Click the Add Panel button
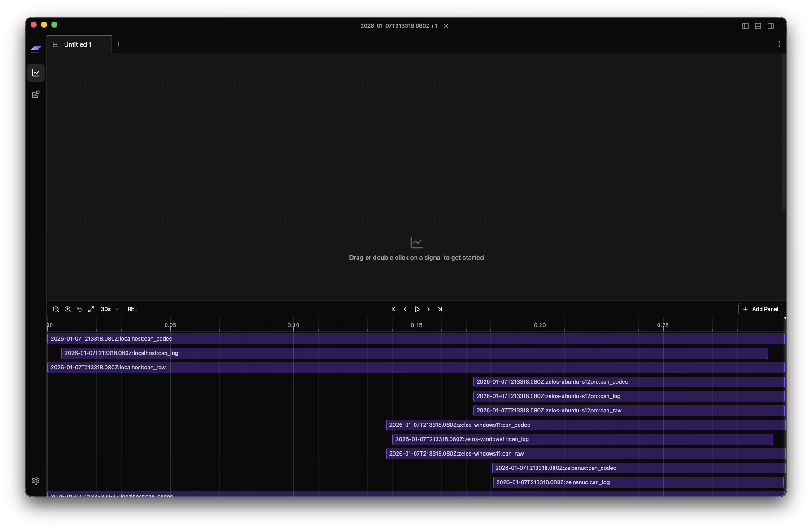The height and width of the screenshot is (530, 812). click(760, 309)
